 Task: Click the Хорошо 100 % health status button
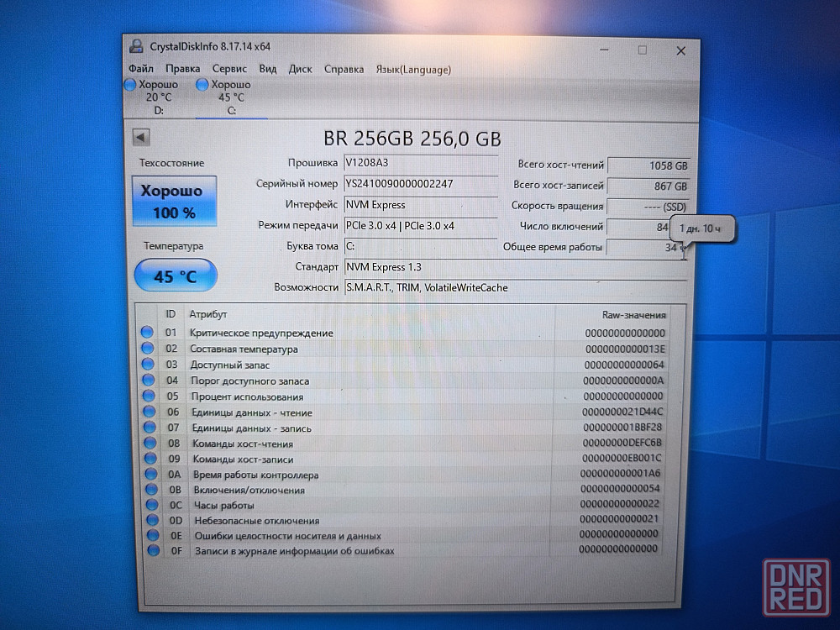tap(174, 202)
